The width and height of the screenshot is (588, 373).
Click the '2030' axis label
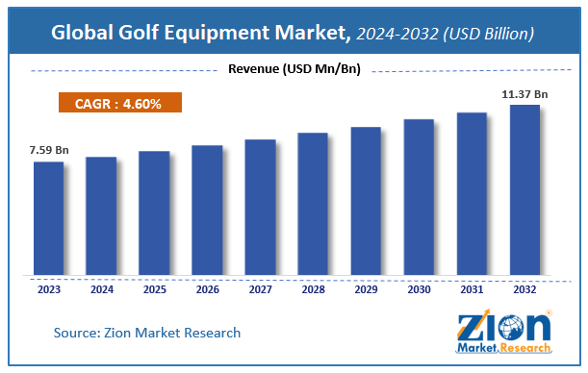(419, 289)
